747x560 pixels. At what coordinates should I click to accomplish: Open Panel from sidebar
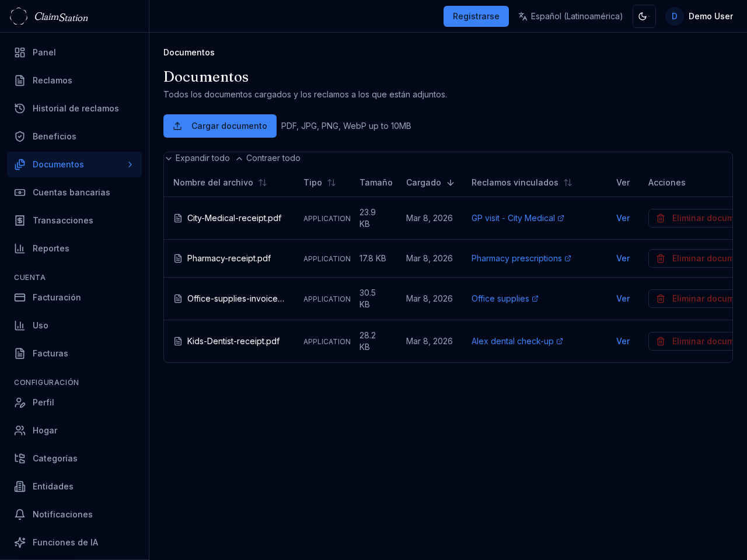tap(44, 52)
